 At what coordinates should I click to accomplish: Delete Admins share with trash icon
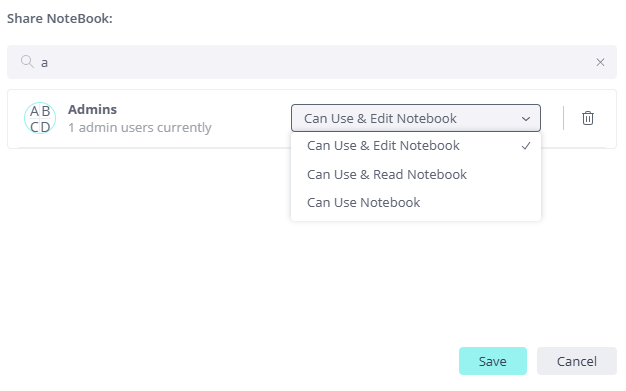tap(588, 118)
